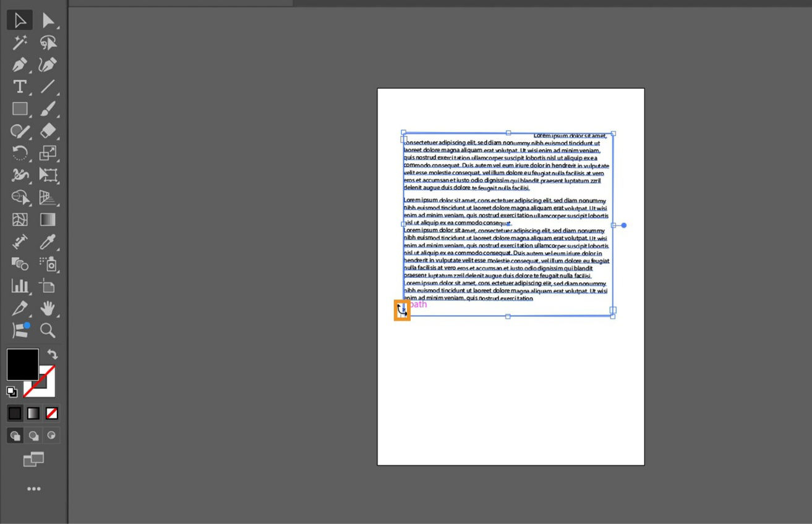The image size is (812, 524).
Task: Select the Direct Selection tool
Action: click(x=48, y=20)
